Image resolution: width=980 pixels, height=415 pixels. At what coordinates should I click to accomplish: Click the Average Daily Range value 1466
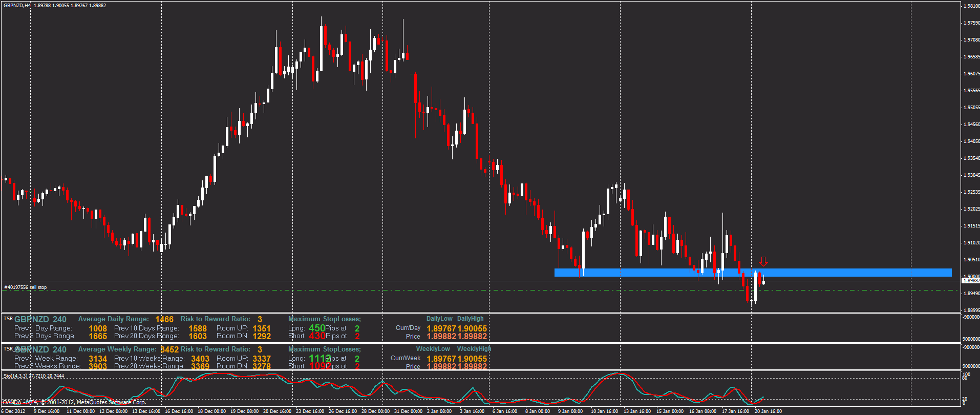[164, 319]
